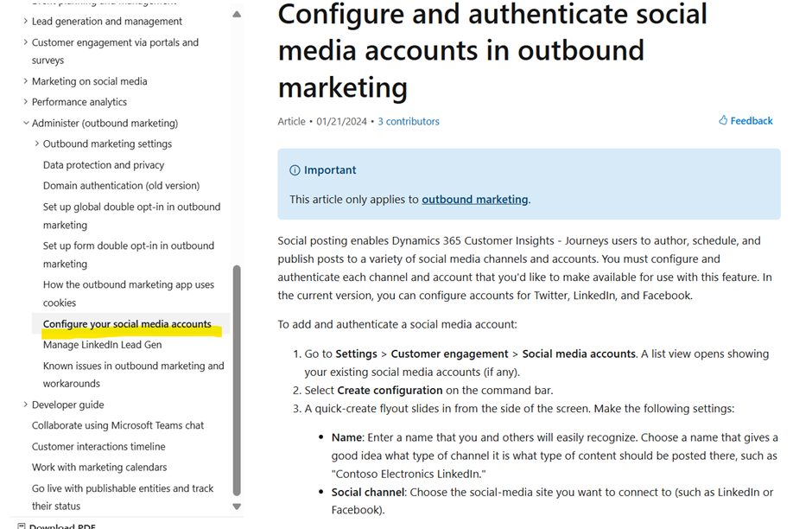Click the bold 'Name' bullet label
This screenshot has width=812, height=529.
coord(346,437)
